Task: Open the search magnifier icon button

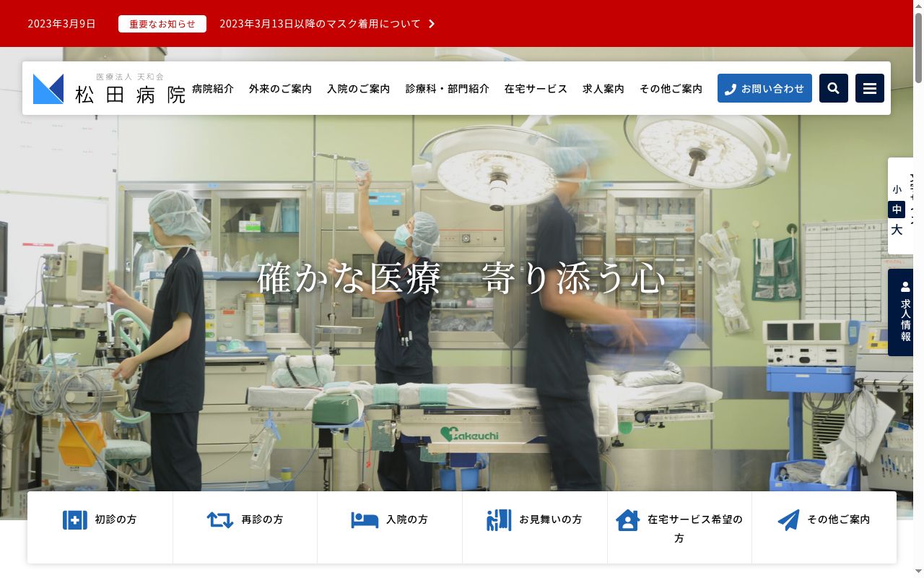Action: [834, 88]
